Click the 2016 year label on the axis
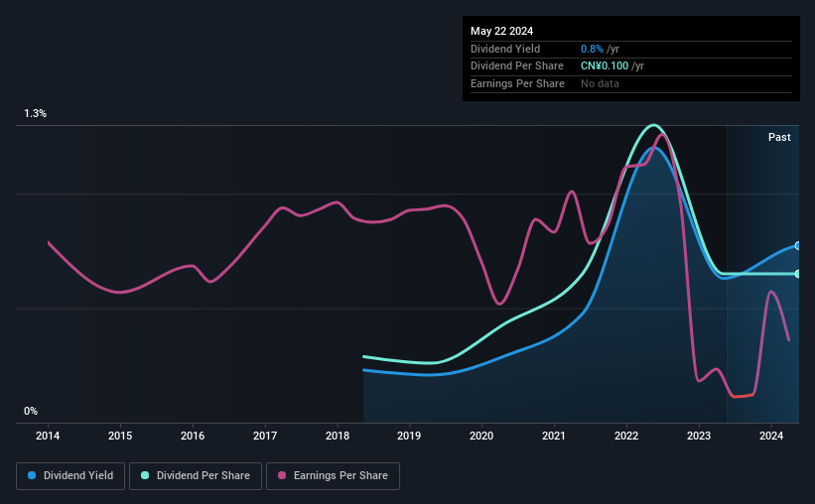This screenshot has width=815, height=504. click(x=193, y=436)
